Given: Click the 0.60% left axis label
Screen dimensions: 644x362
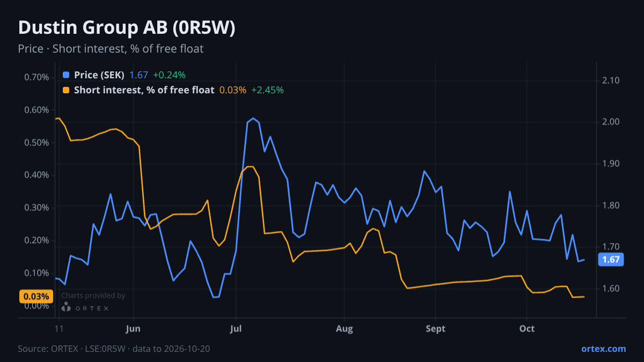Looking at the screenshot, I should click(36, 110).
